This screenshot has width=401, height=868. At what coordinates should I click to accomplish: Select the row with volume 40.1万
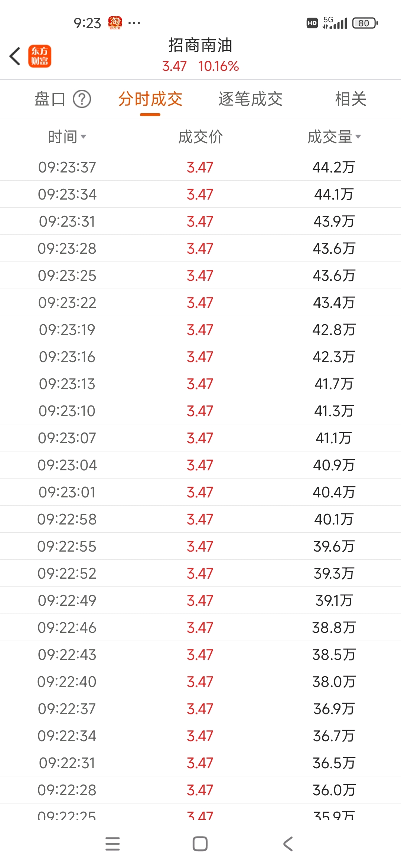point(200,519)
